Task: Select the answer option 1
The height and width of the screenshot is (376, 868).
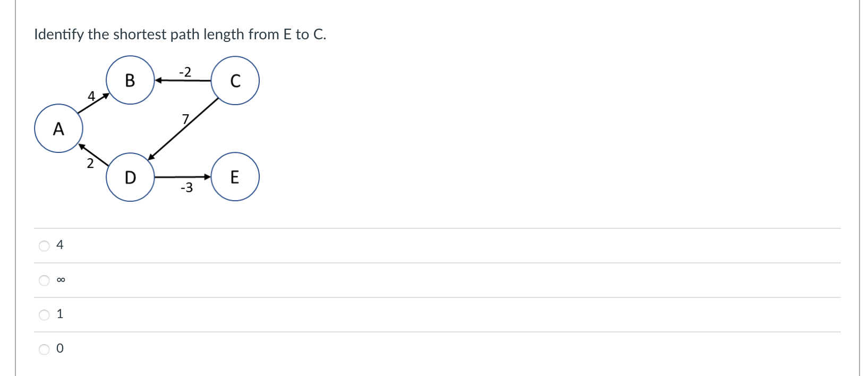Action: point(44,314)
